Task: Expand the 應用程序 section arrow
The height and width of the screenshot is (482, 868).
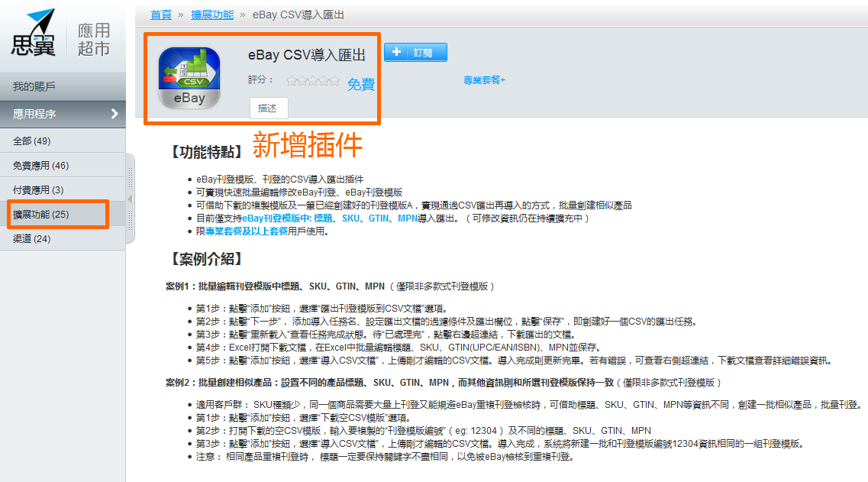Action: click(x=115, y=114)
